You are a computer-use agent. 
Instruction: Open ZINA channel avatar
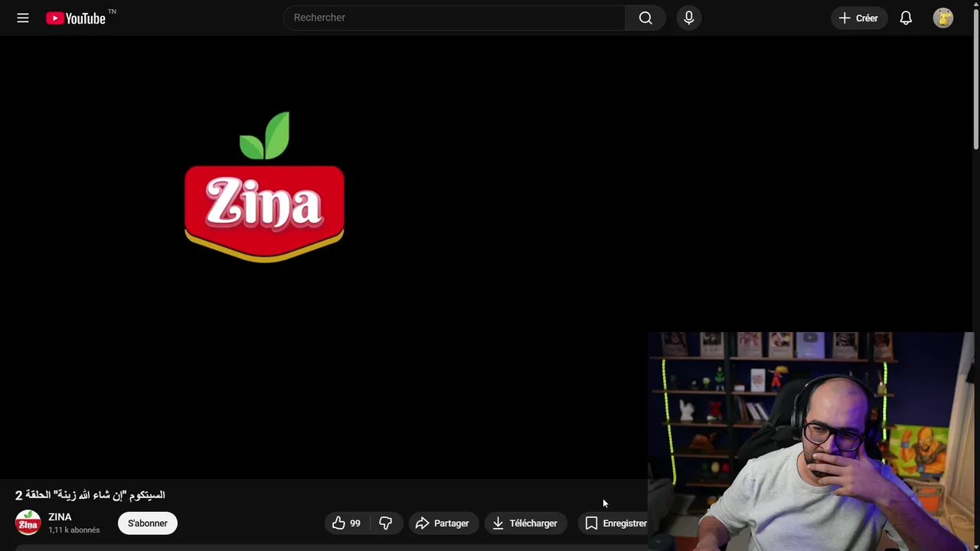click(x=28, y=523)
